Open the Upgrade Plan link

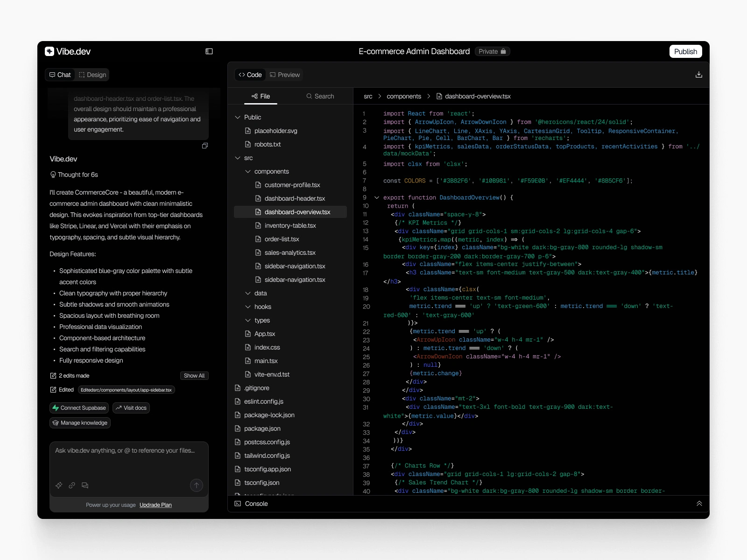click(155, 505)
